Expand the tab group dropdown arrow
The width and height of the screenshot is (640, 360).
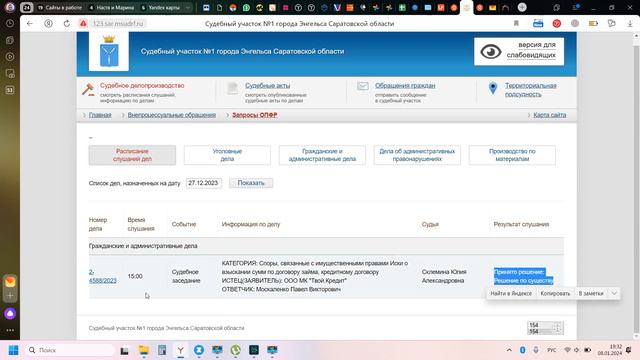point(188,7)
